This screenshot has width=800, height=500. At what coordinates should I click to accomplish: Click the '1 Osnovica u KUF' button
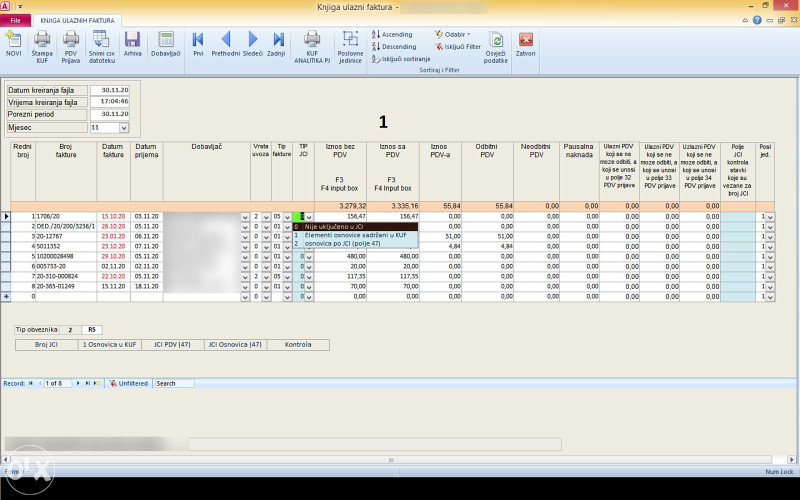tap(110, 345)
